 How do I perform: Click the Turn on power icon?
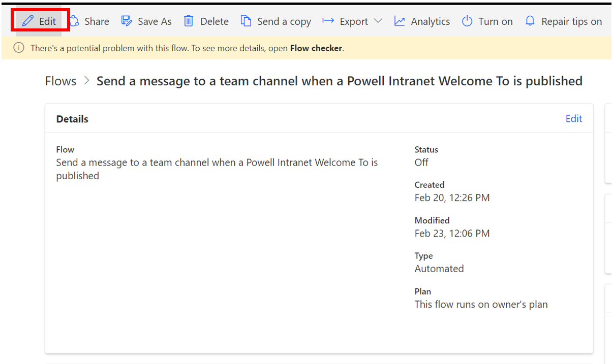click(467, 21)
